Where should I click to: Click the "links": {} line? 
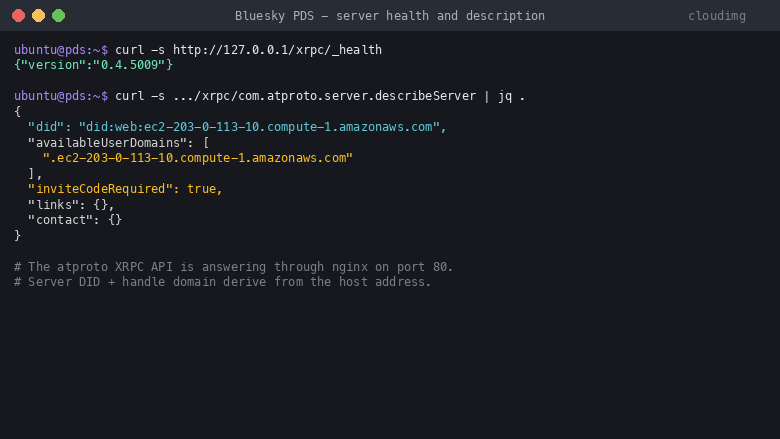[x=71, y=204]
